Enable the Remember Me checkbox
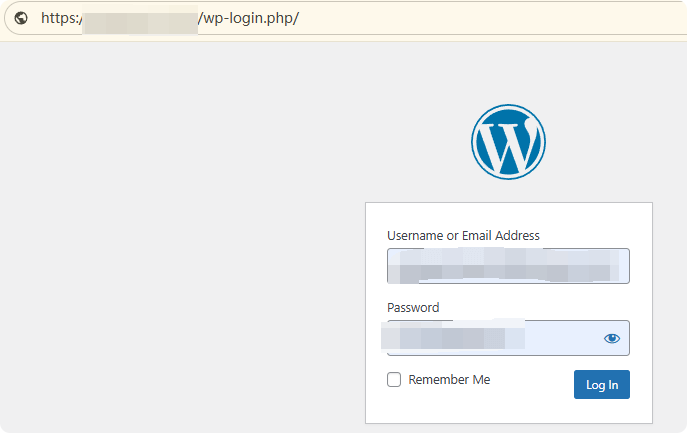687x433 pixels. point(394,380)
